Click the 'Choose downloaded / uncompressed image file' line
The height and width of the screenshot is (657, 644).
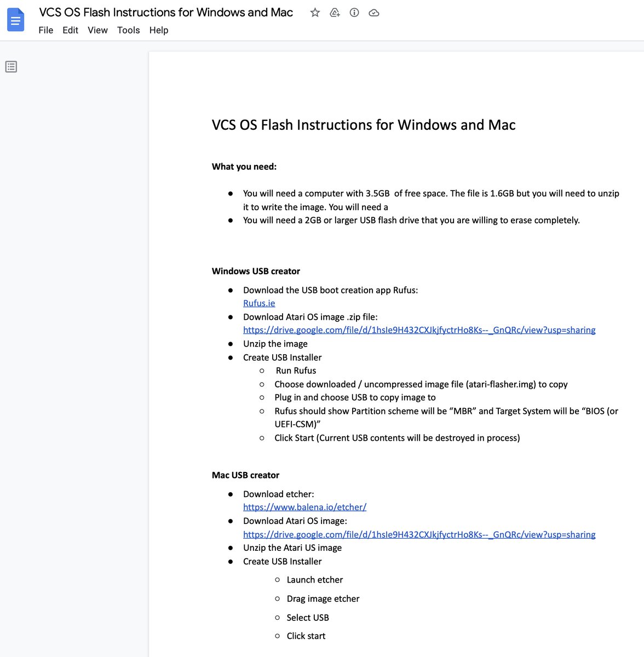(421, 384)
